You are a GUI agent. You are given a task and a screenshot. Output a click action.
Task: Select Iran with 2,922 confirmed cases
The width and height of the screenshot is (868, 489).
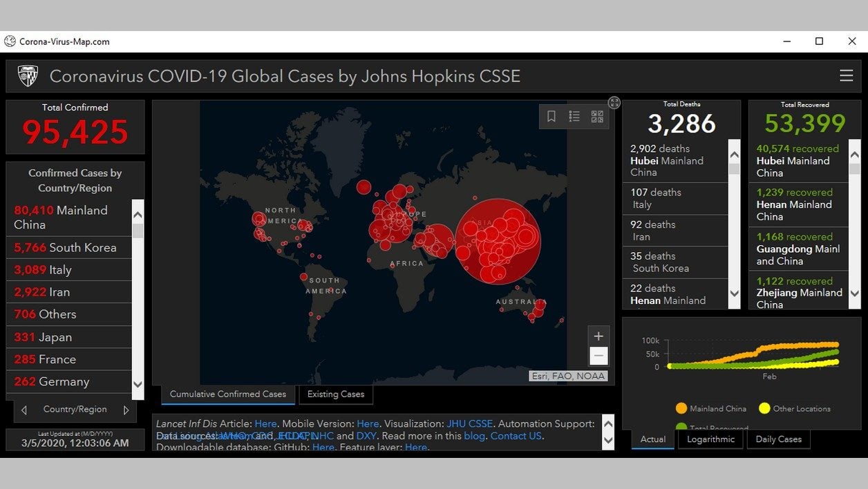coord(69,292)
